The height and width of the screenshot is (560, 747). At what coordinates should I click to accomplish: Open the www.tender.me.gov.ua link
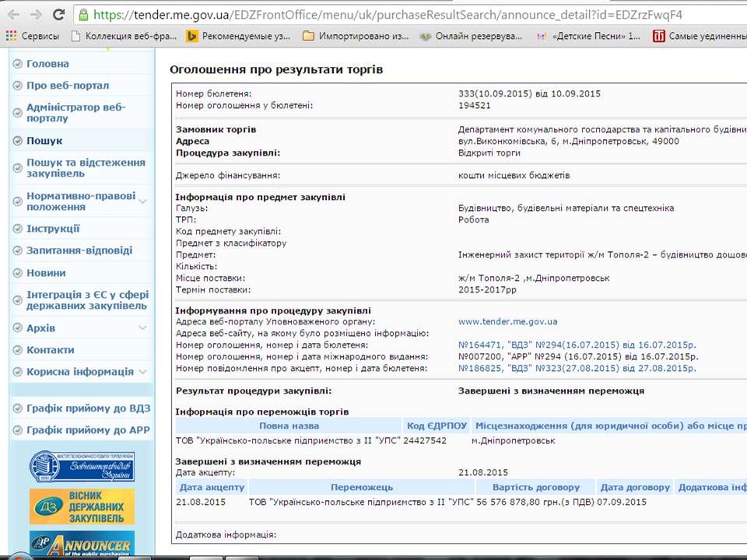pyautogui.click(x=507, y=321)
